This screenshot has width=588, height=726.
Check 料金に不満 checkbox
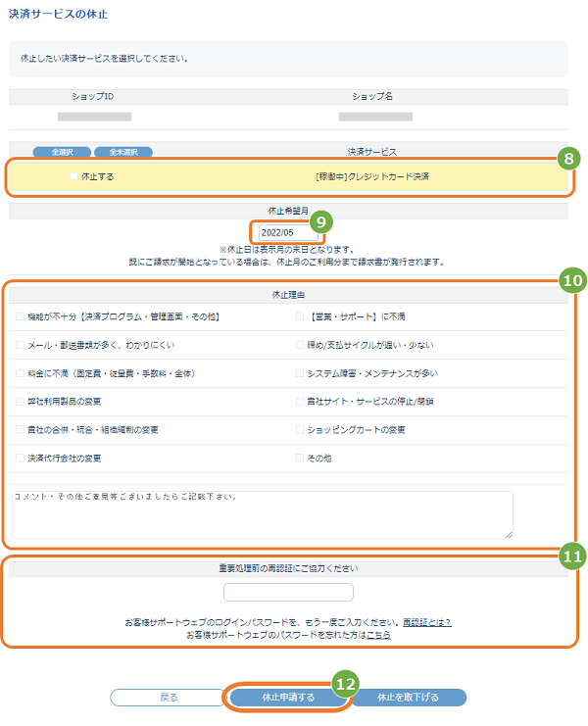[x=20, y=373]
